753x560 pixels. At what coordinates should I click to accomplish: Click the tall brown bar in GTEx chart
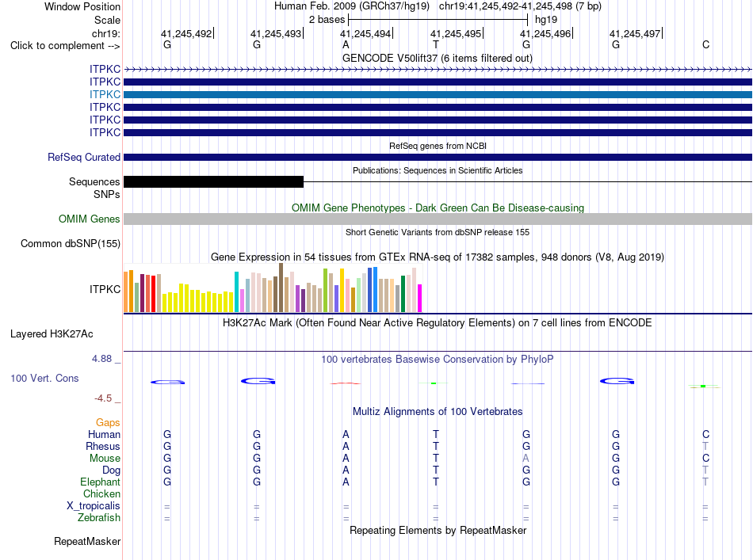coord(281,288)
